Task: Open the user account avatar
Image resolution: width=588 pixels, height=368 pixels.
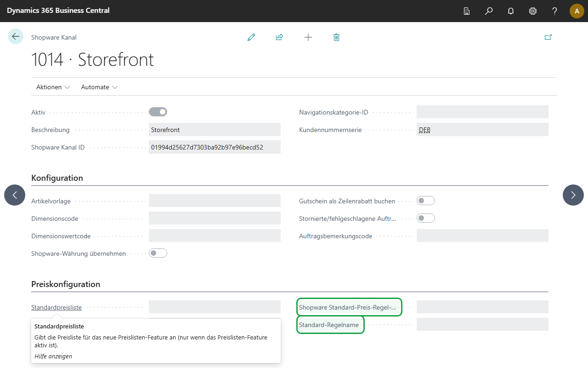Action: 577,11
